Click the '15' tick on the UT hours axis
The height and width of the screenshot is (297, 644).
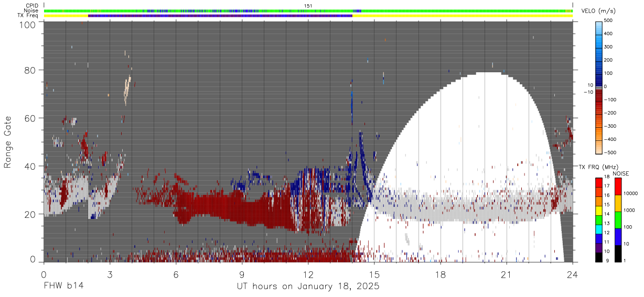tap(374, 274)
